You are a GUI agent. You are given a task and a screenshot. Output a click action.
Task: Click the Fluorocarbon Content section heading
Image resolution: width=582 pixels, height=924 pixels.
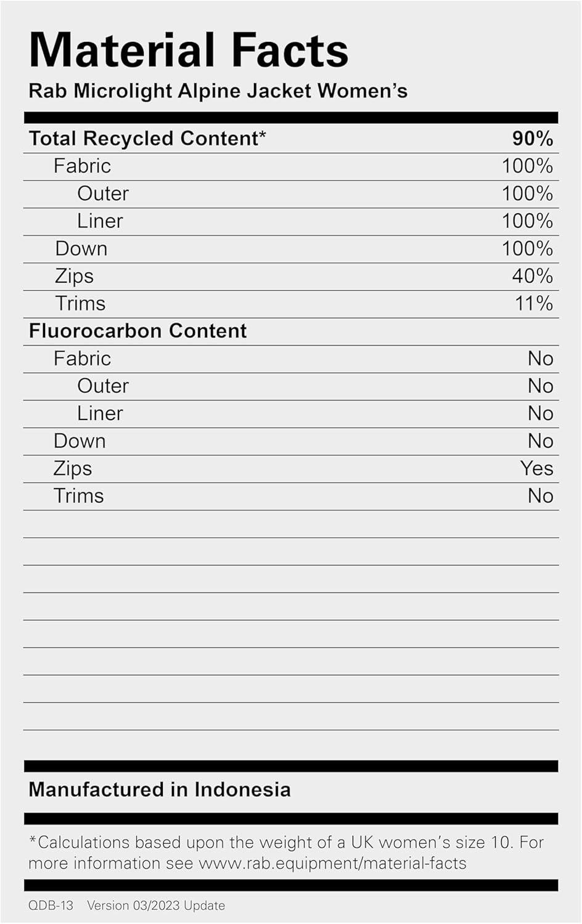pos(137,331)
